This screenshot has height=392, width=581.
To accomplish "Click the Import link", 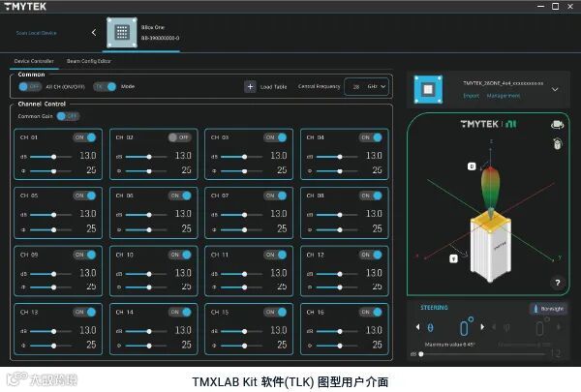I will pyautogui.click(x=472, y=96).
